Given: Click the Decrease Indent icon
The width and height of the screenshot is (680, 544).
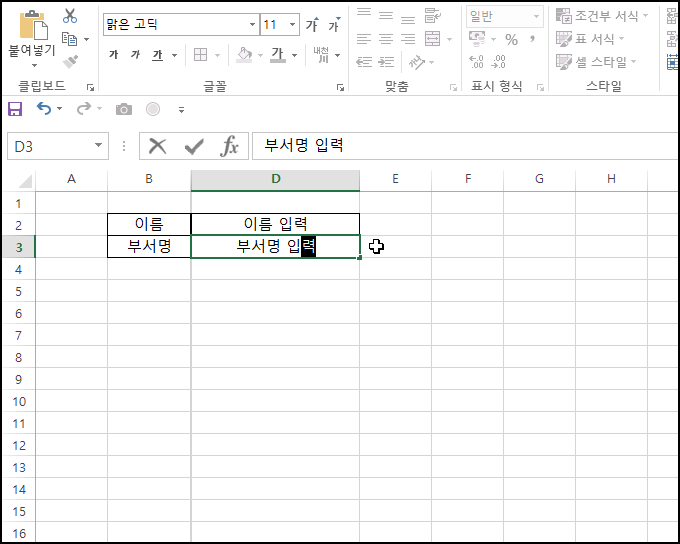Looking at the screenshot, I should point(364,62).
